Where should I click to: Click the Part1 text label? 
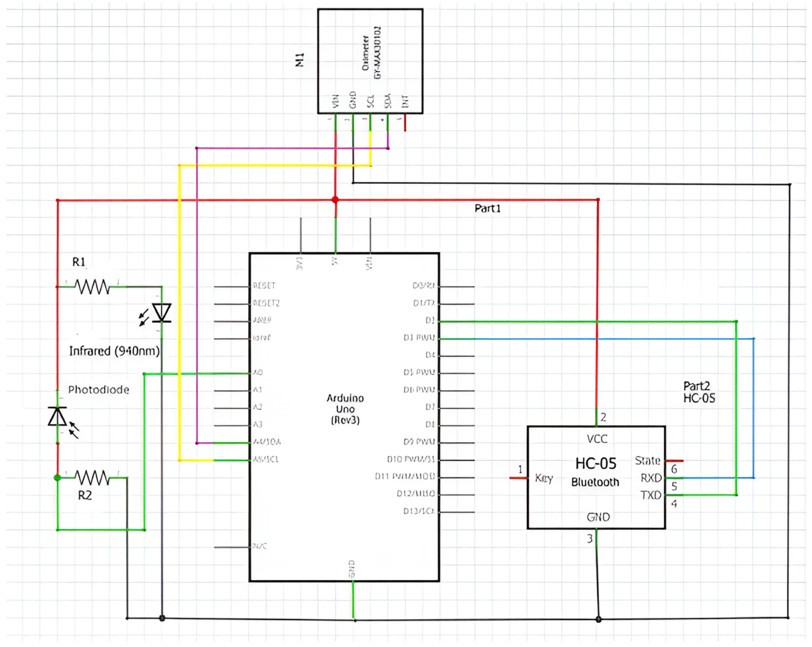click(x=487, y=209)
